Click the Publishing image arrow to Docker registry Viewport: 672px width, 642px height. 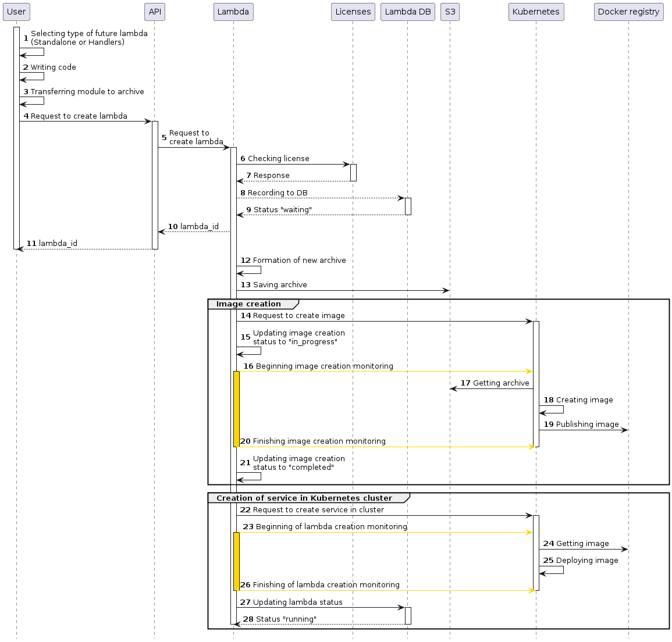coord(582,430)
